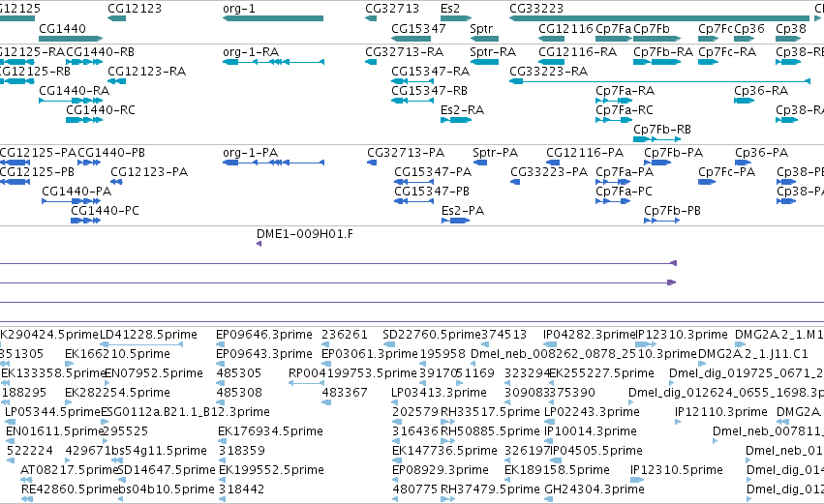Select EST LP03413.3prime
The image size is (824, 504).
pyautogui.click(x=440, y=393)
